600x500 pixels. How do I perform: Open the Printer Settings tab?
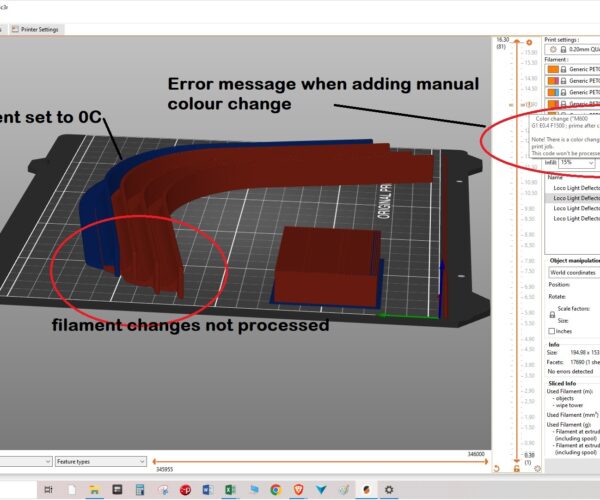pos(35,29)
